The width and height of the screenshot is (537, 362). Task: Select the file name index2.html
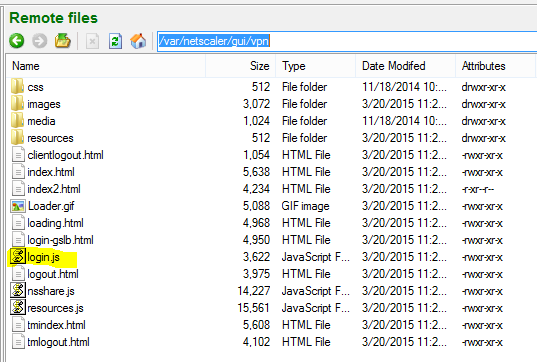(54, 189)
